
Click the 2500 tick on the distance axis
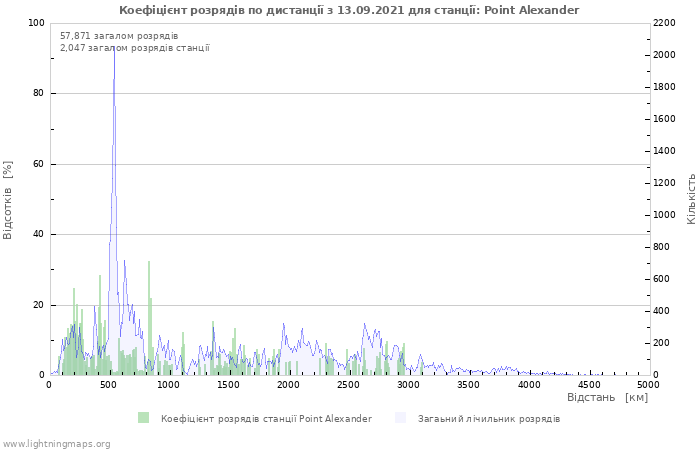[x=348, y=385]
